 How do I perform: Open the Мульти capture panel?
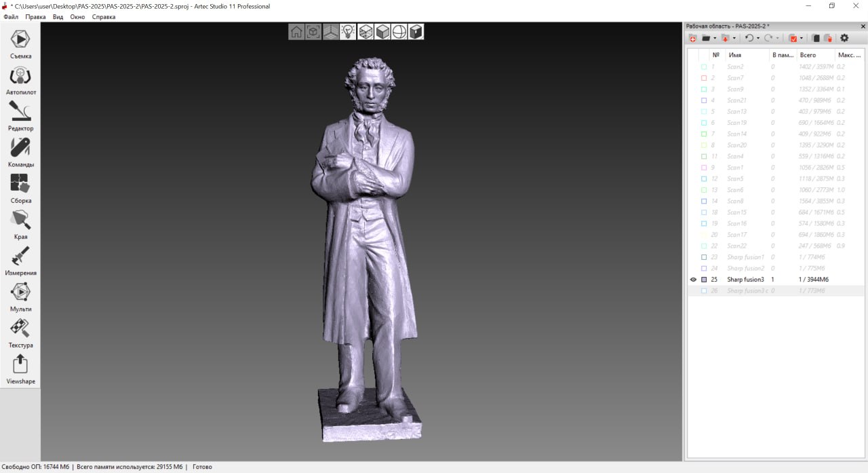pyautogui.click(x=20, y=297)
